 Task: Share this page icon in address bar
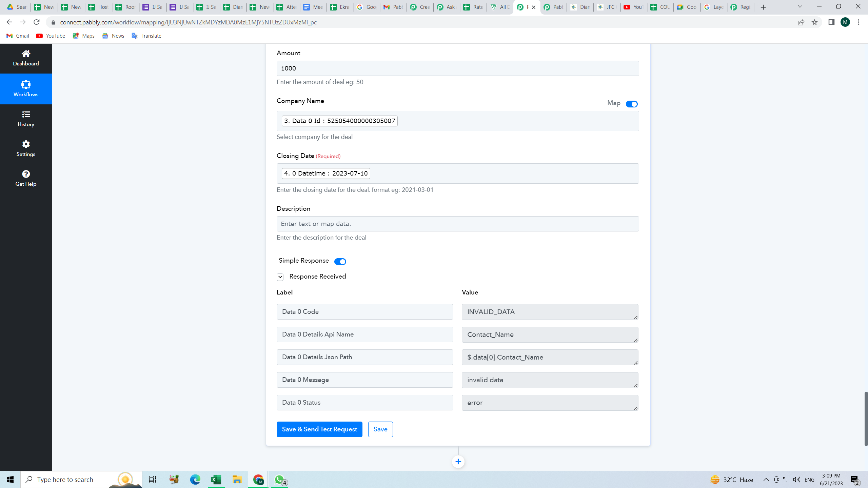point(801,22)
